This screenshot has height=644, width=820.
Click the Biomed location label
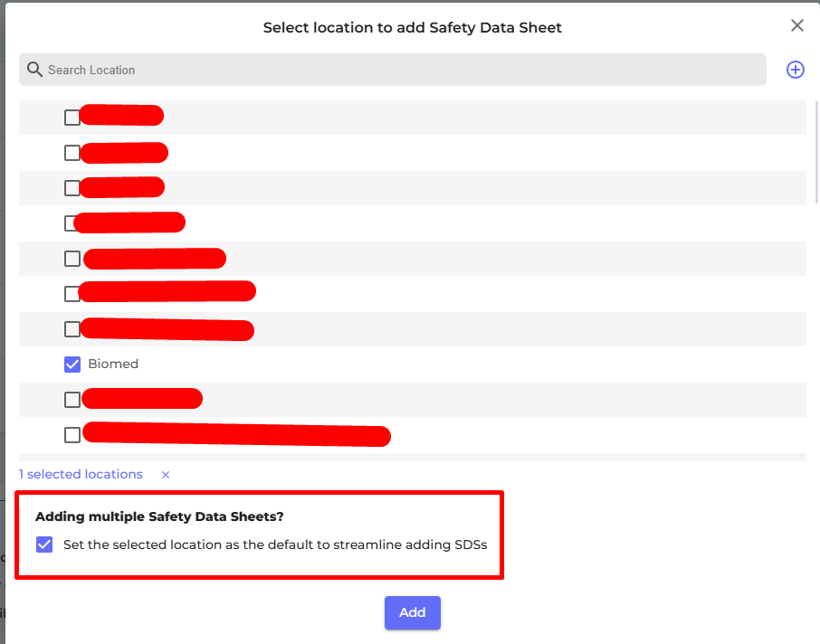click(113, 364)
